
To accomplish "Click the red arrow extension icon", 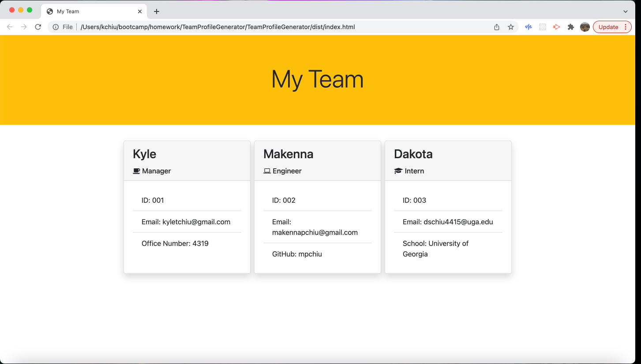I will (x=557, y=27).
